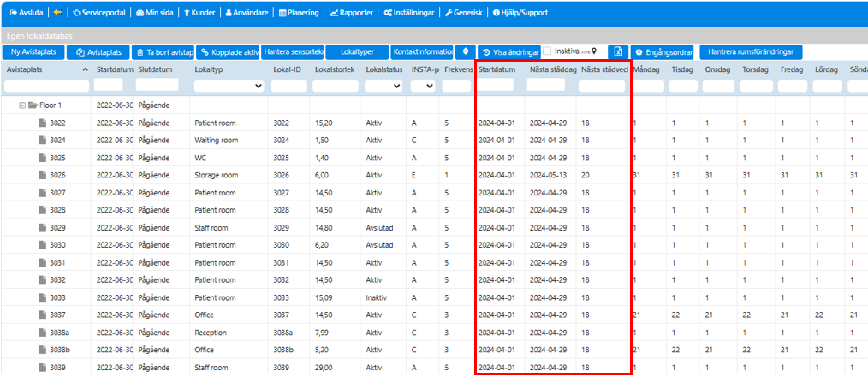Click the document icon for row 3033
868x378 pixels.
coord(42,297)
